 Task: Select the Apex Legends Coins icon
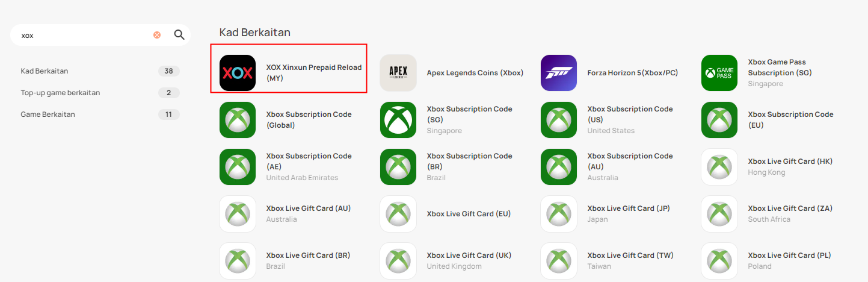point(398,73)
